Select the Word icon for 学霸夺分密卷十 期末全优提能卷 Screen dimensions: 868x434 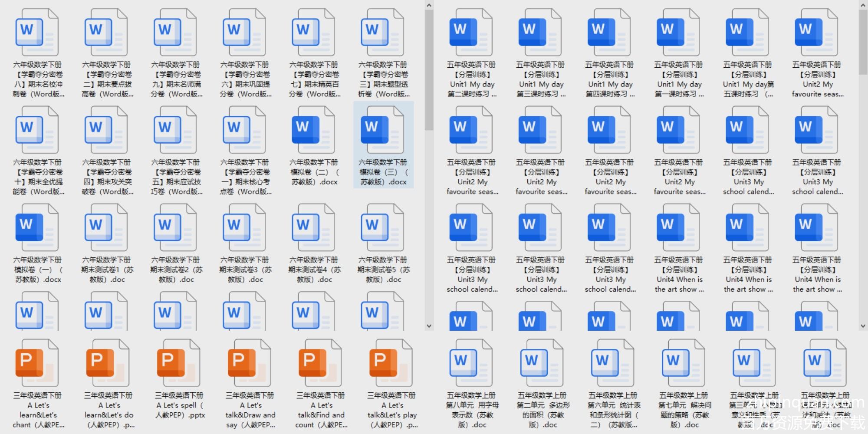[37, 130]
